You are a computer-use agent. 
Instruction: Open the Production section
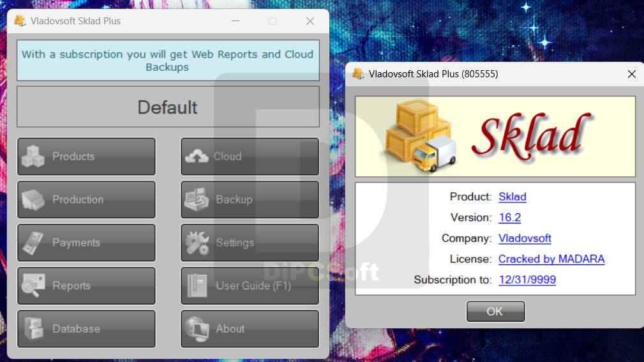[x=86, y=199]
